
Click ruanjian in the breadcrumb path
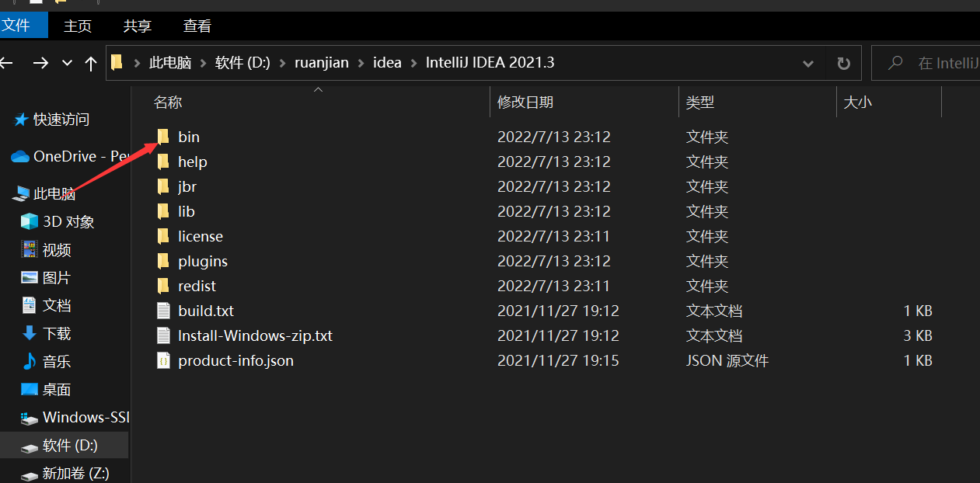(321, 63)
